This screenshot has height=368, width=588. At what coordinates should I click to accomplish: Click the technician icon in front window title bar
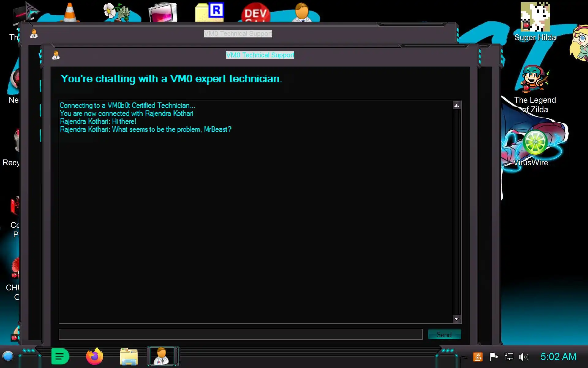click(x=56, y=55)
